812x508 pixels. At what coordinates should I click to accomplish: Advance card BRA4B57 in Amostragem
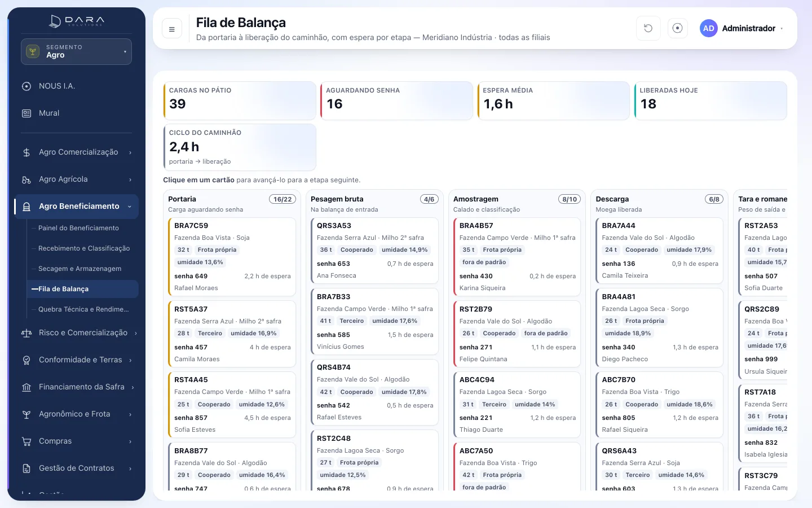coord(517,257)
